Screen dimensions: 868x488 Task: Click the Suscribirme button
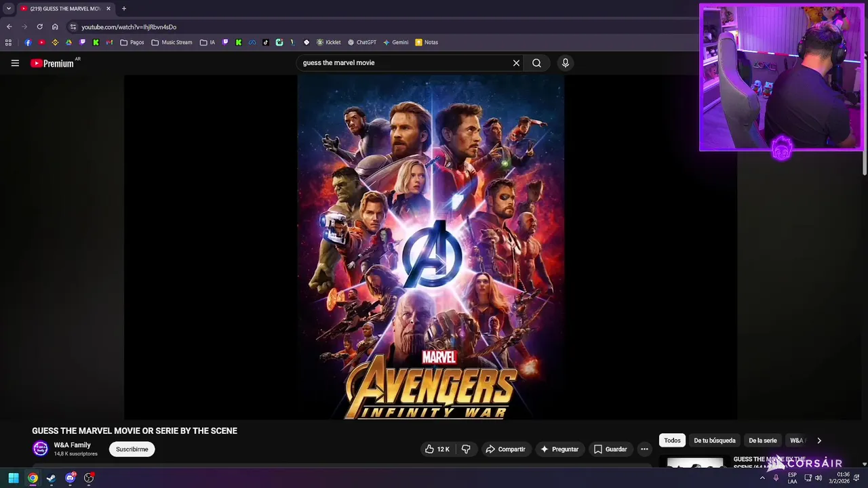(x=132, y=449)
